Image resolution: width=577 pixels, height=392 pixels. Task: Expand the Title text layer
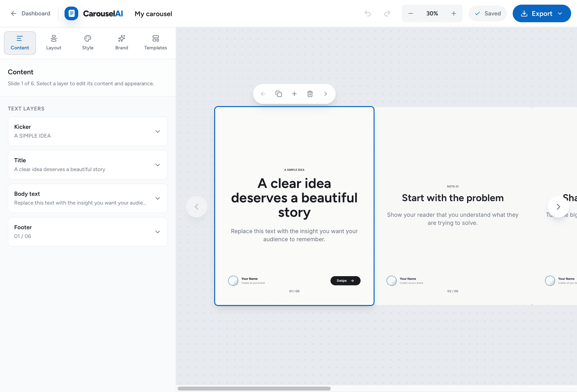click(88, 165)
